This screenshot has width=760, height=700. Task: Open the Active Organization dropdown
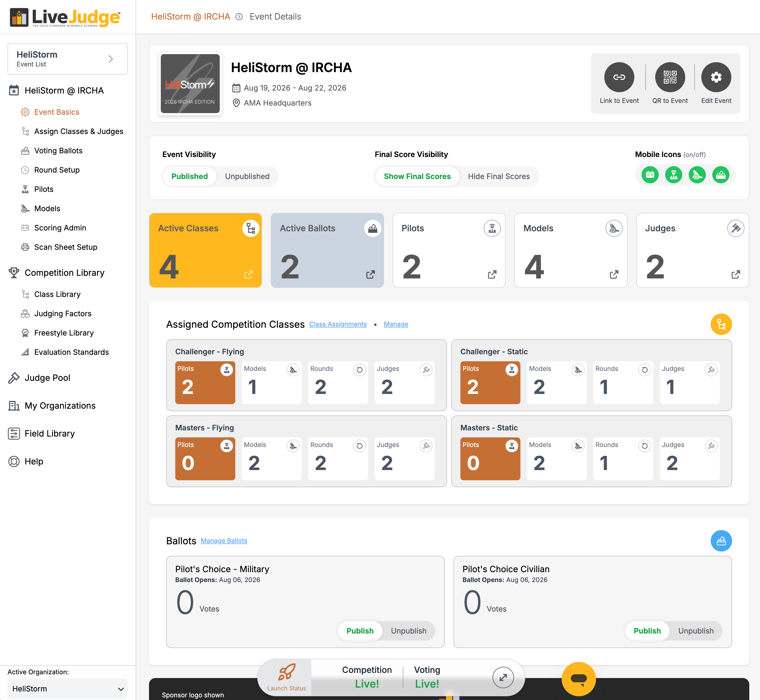68,689
